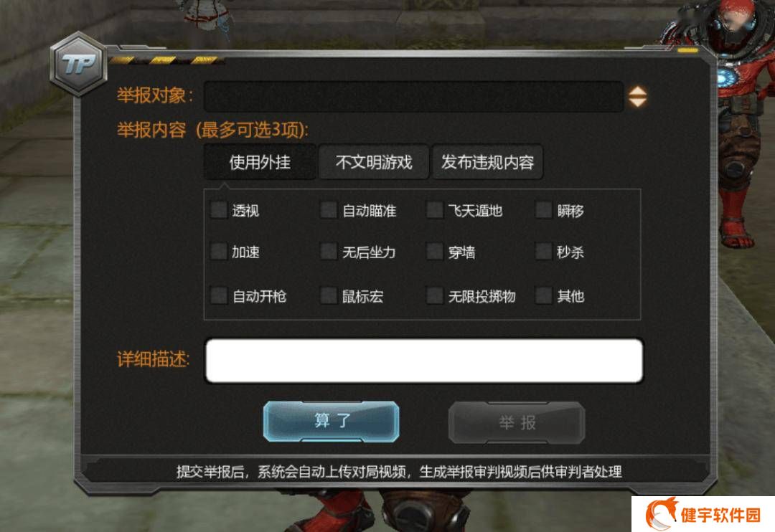Open the 发布违规内容 tab
Screen dimensions: 775x532
[x=487, y=162]
